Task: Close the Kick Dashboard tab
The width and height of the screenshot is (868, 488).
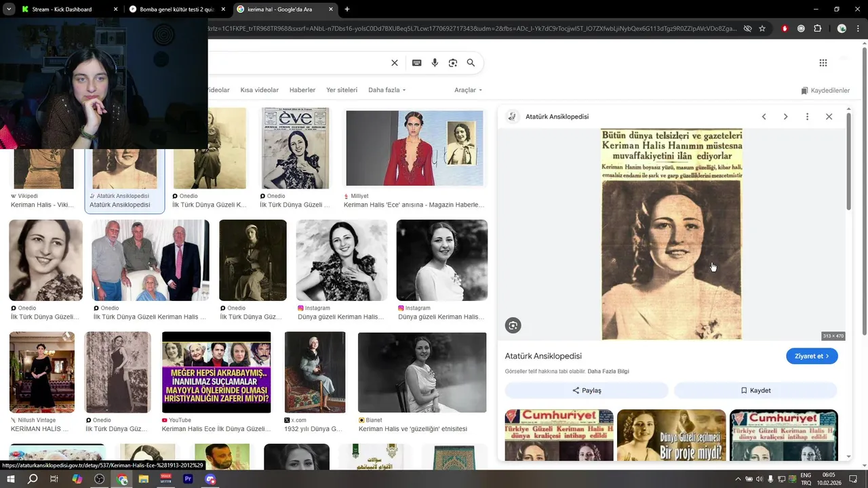Action: pos(115,9)
